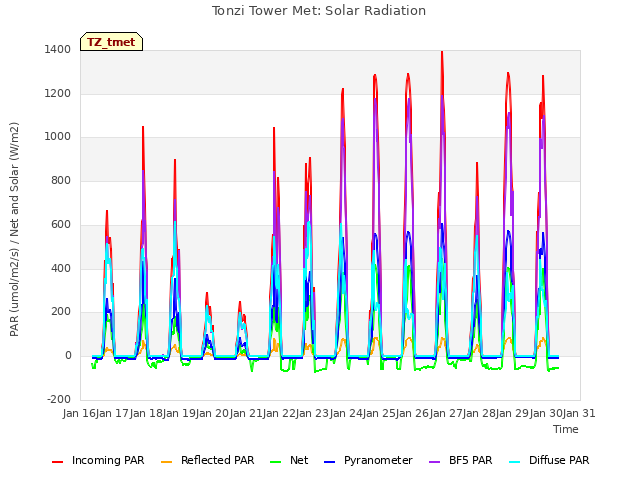Click the Jan 21 x-axis tick label

(x=247, y=413)
